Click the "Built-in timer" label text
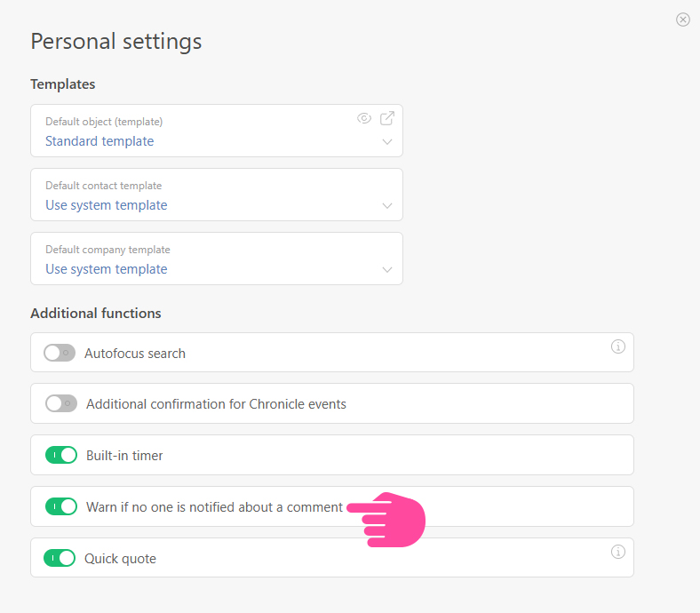 [124, 456]
